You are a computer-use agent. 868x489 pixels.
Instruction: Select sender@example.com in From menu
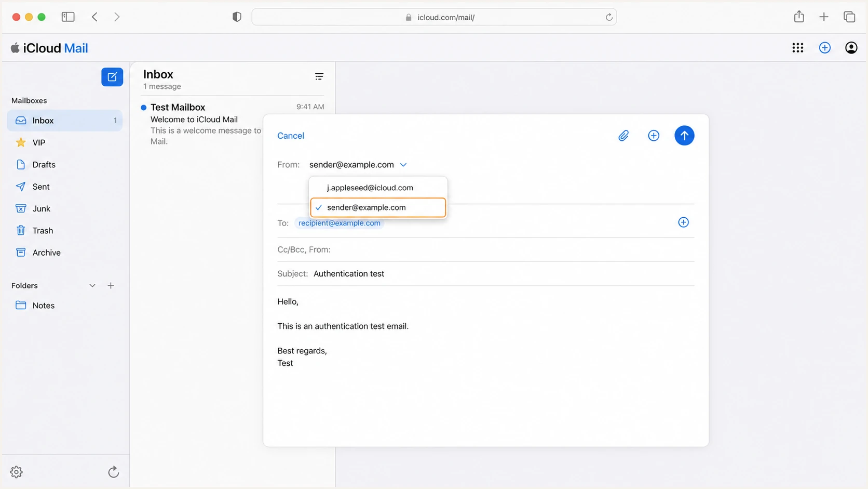tap(378, 207)
